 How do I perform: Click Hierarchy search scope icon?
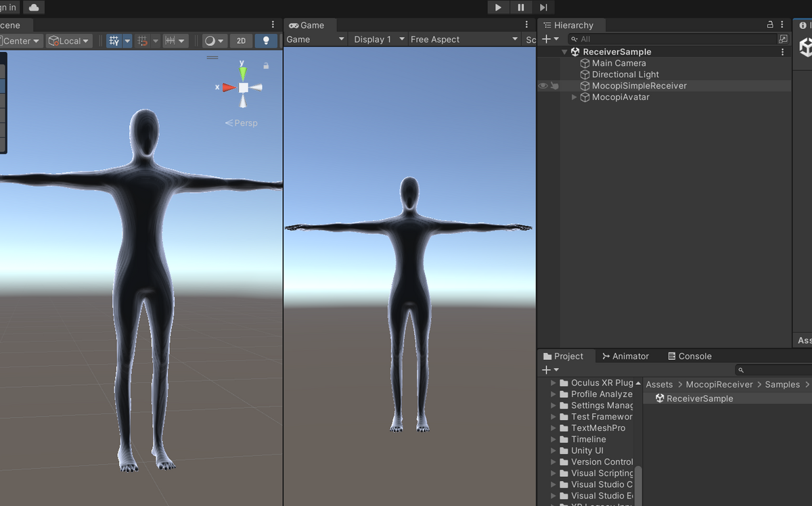784,39
